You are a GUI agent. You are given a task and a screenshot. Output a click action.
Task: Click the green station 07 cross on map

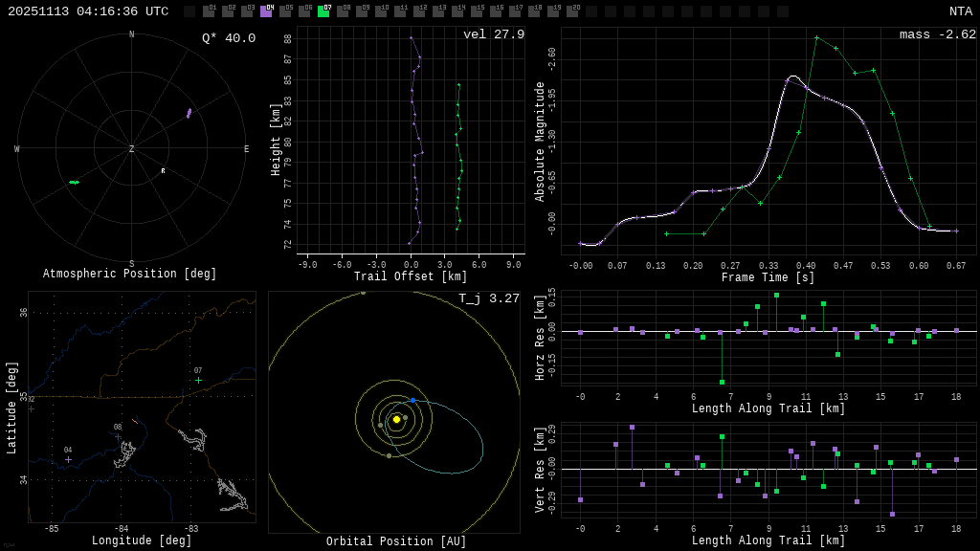(x=199, y=380)
